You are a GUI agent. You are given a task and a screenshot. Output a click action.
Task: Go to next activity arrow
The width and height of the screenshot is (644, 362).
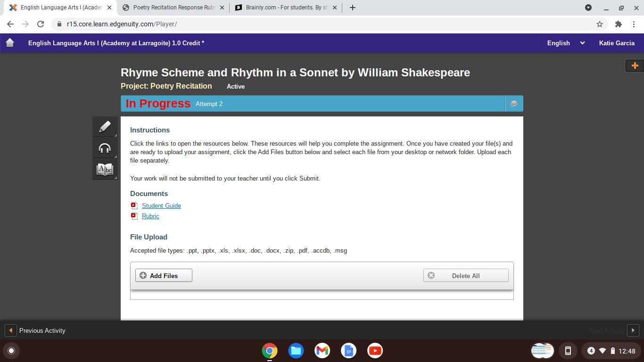(633, 330)
